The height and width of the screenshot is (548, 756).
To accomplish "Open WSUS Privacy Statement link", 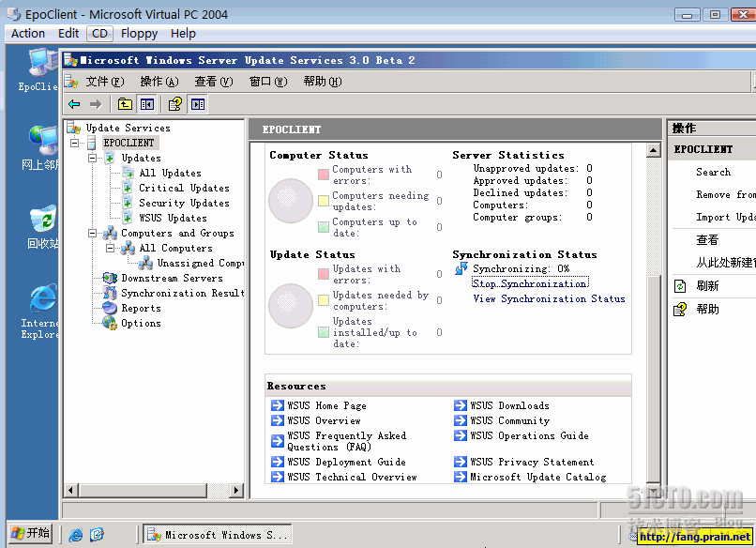I will point(532,462).
